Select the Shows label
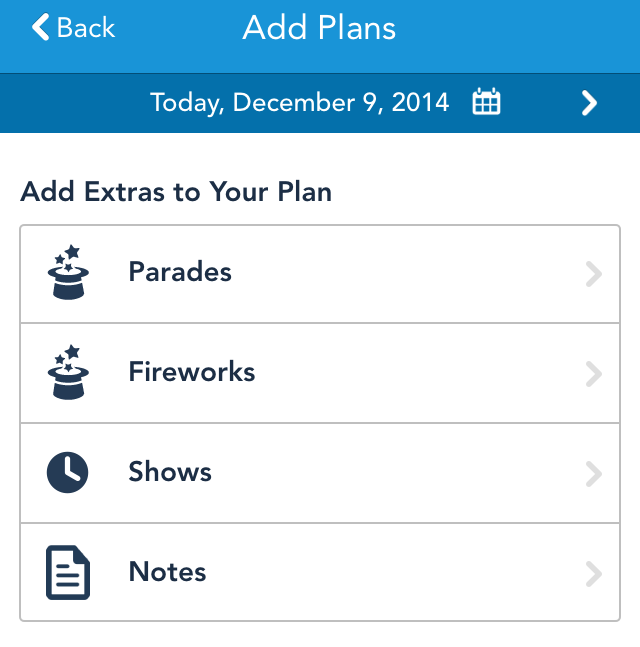 click(x=170, y=472)
